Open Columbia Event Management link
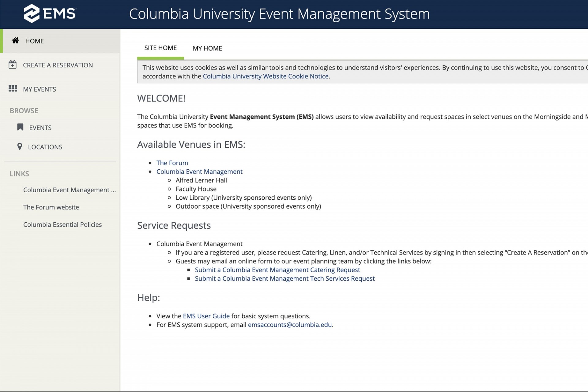 click(x=199, y=171)
